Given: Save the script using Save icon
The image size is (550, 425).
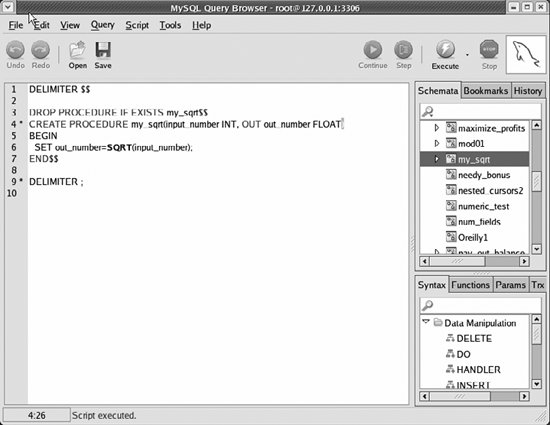Looking at the screenshot, I should [x=103, y=49].
